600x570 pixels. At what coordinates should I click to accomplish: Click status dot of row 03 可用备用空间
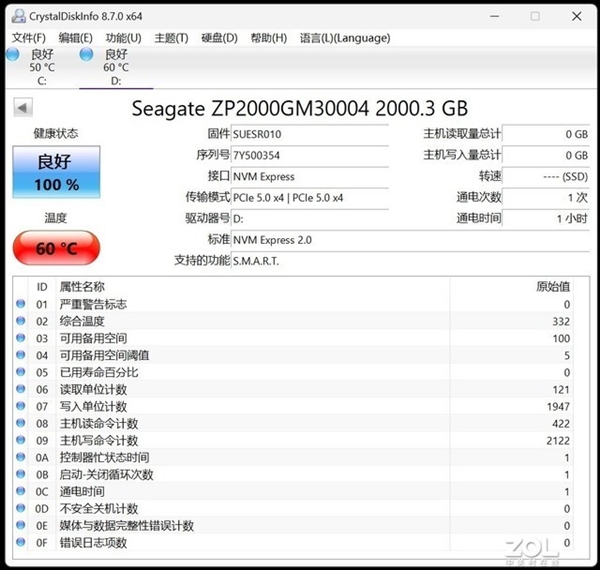(x=21, y=338)
